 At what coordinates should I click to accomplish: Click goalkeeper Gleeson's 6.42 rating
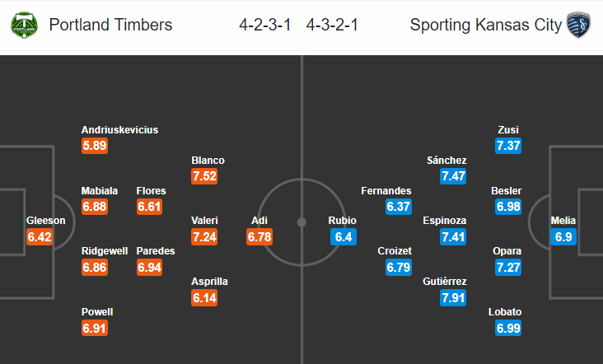pyautogui.click(x=40, y=237)
